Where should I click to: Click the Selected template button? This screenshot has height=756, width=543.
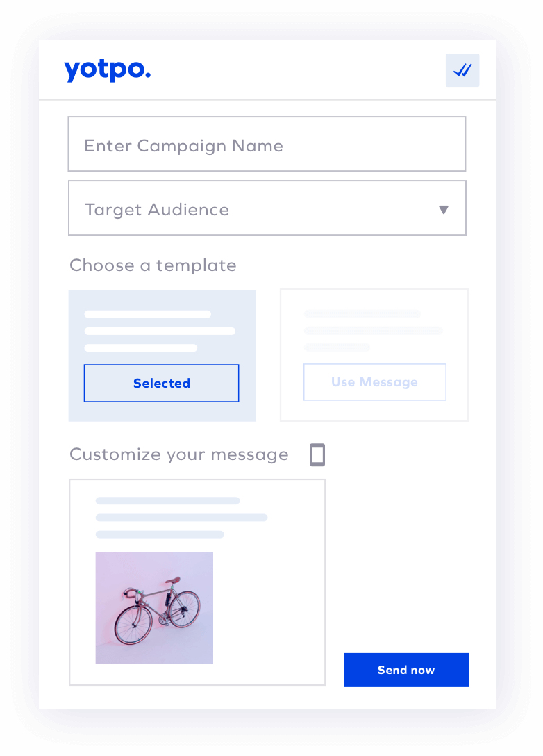(161, 384)
